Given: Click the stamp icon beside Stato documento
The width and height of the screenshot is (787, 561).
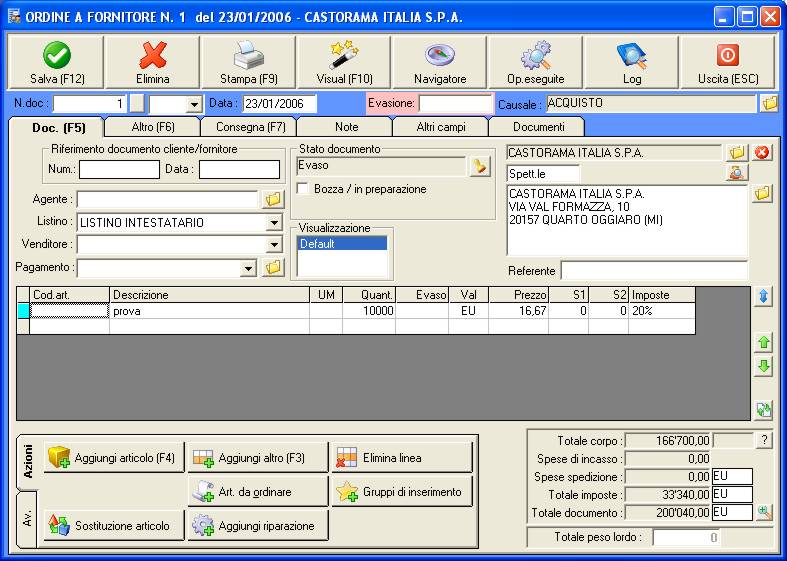Looking at the screenshot, I should tap(480, 166).
